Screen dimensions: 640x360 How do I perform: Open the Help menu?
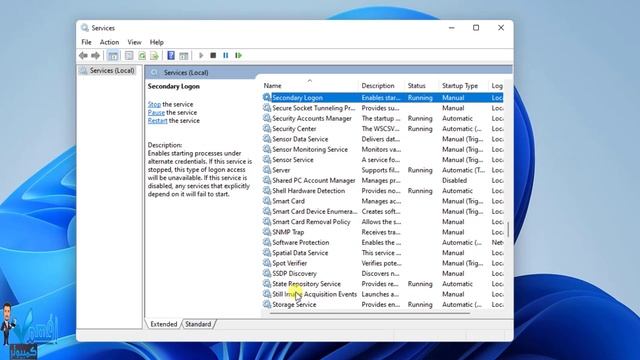(156, 42)
